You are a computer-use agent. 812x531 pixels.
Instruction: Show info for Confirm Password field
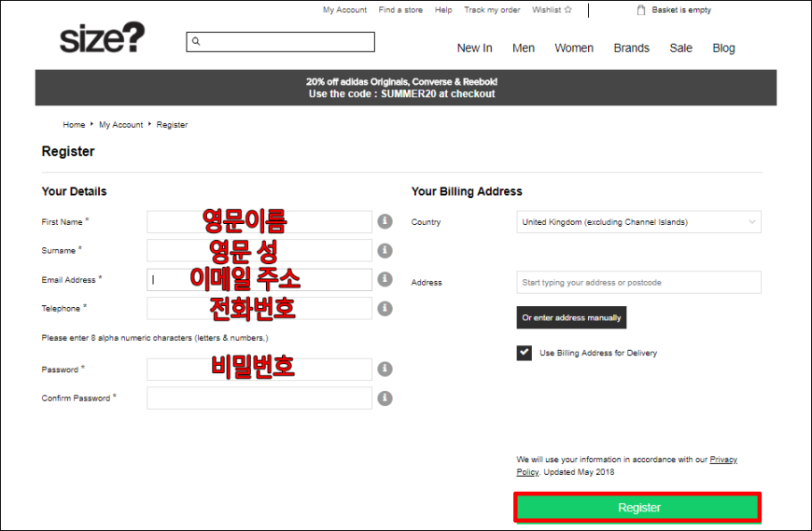[x=385, y=398]
